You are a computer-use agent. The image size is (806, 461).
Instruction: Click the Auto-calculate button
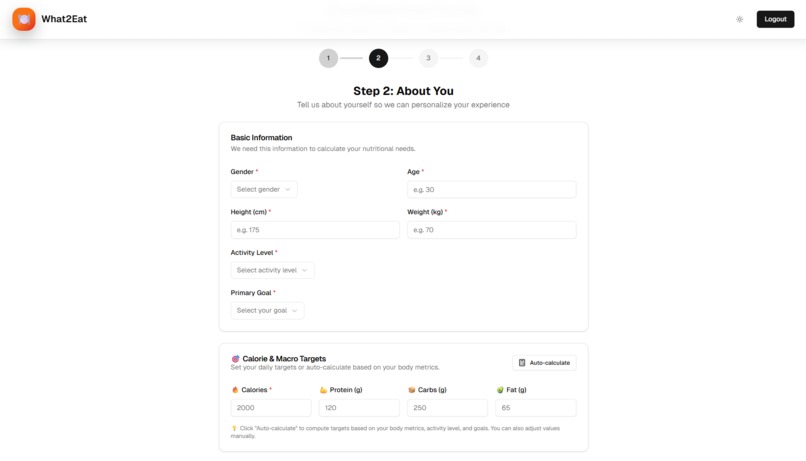tap(544, 363)
